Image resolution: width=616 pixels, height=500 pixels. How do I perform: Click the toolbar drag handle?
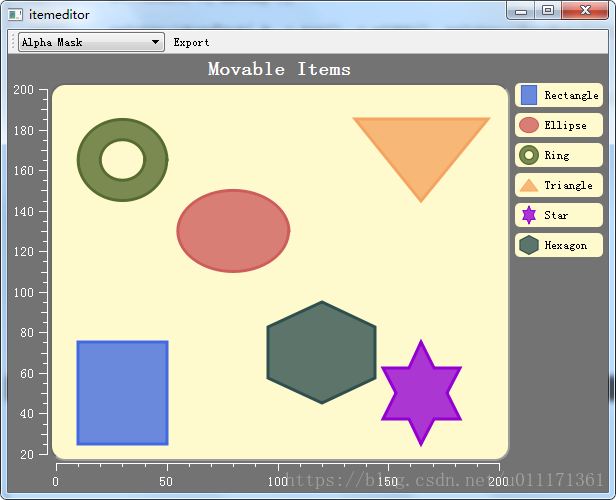click(13, 42)
